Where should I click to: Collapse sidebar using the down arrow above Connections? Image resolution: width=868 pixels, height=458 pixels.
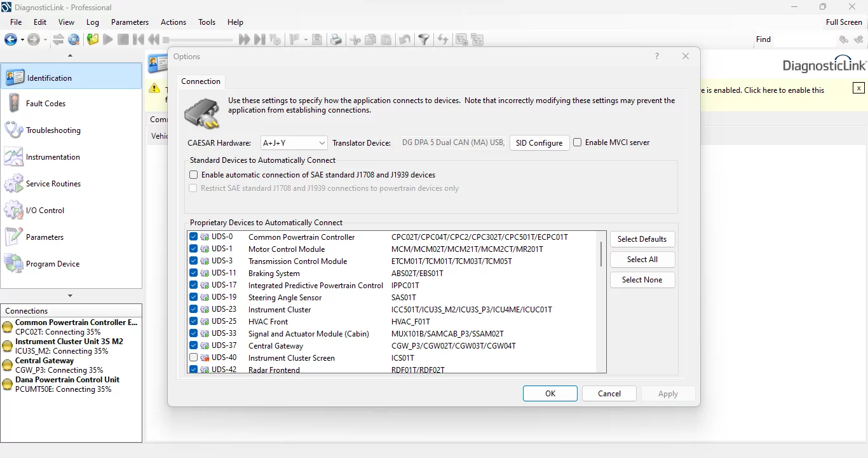click(x=70, y=296)
